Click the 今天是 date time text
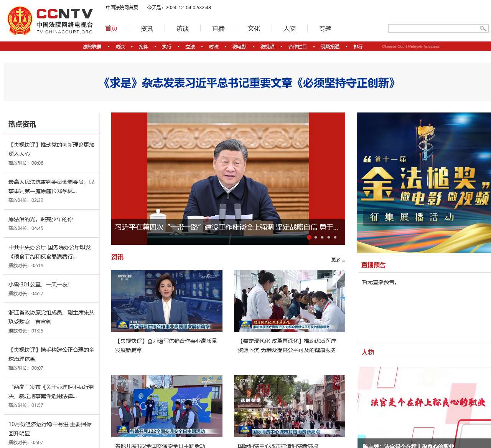This screenshot has height=448, width=491. [179, 7]
